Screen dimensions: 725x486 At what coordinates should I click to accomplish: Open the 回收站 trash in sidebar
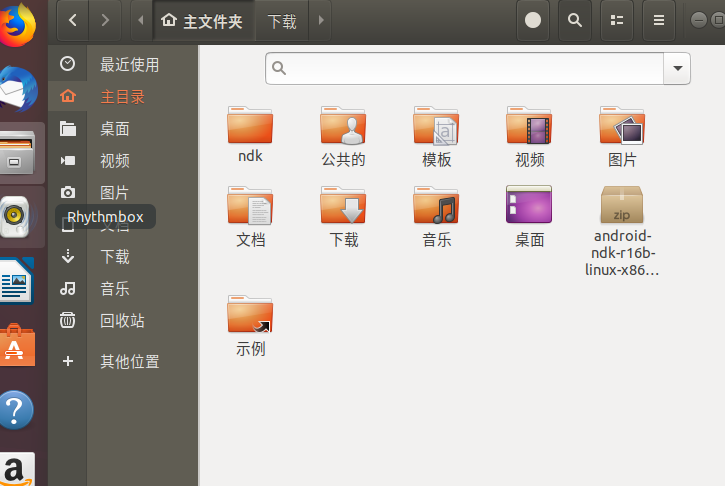(x=123, y=320)
